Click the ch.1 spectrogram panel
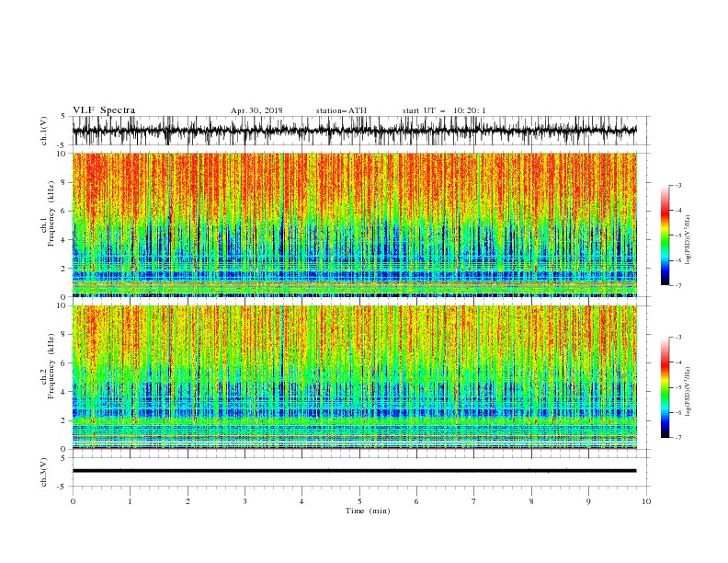Image resolution: width=728 pixels, height=563 pixels. (355, 224)
